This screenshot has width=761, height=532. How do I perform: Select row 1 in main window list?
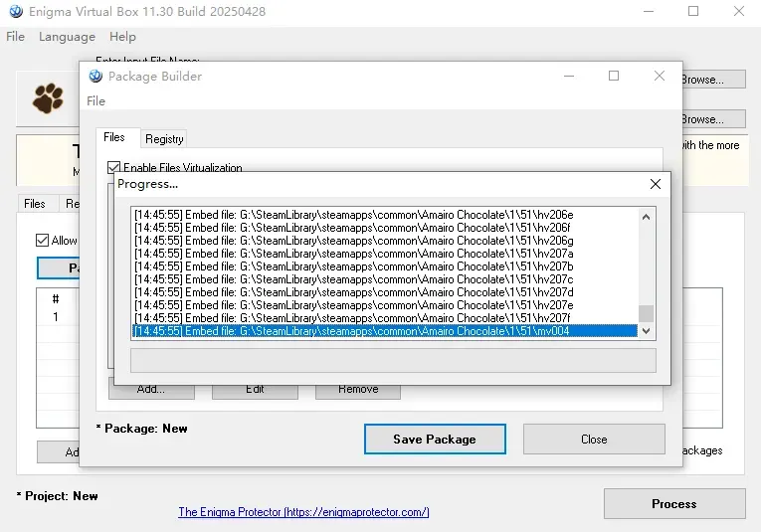coord(58,317)
